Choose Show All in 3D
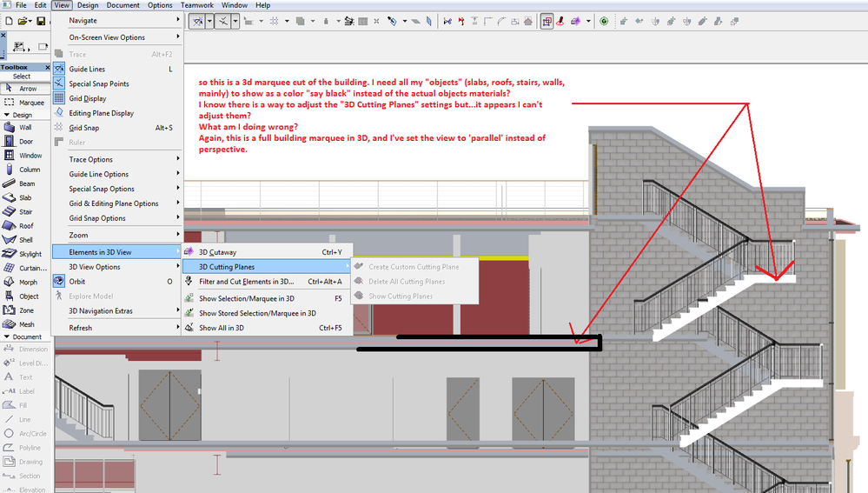The width and height of the screenshot is (868, 493). tap(268, 328)
